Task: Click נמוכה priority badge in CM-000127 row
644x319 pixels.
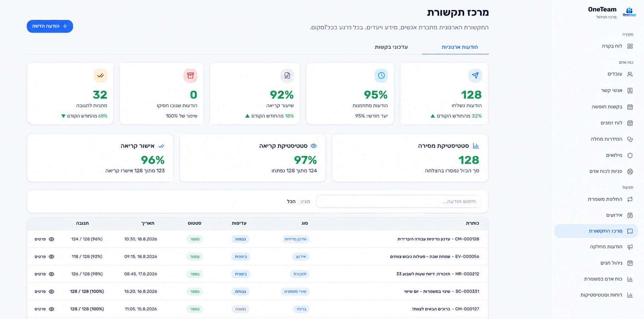Action: tap(241, 309)
